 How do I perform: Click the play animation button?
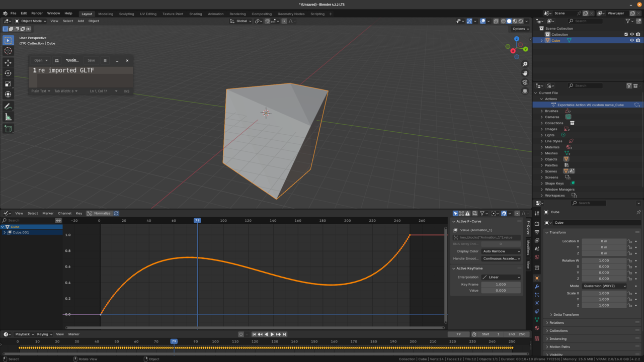pyautogui.click(x=272, y=334)
